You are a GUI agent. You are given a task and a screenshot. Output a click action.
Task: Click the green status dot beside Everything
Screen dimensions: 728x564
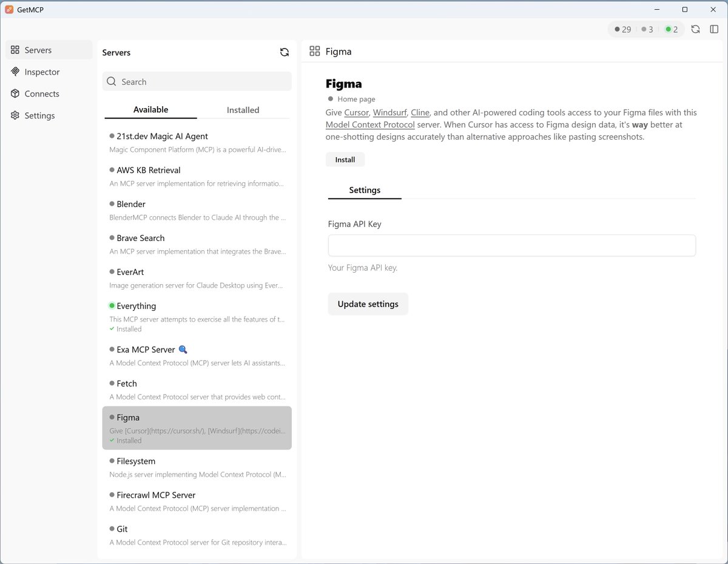(112, 305)
